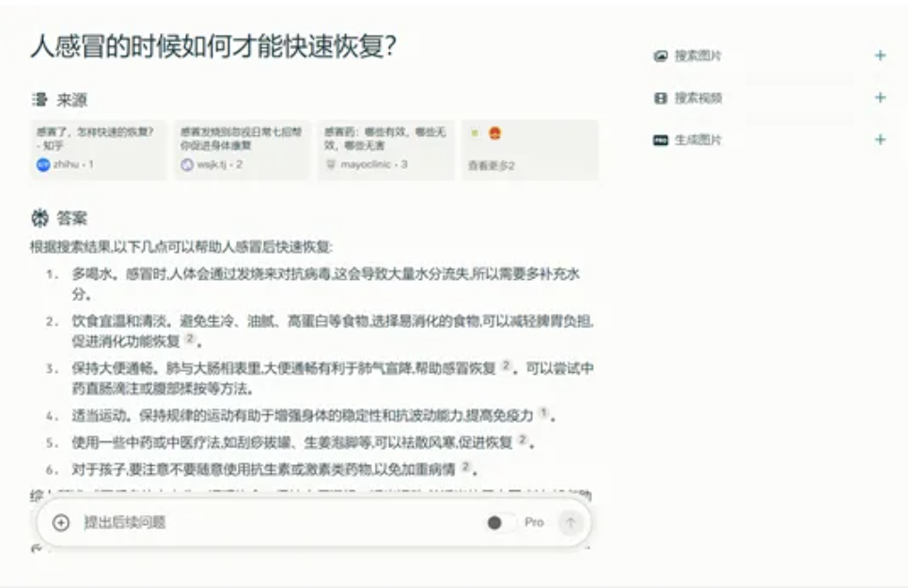The width and height of the screenshot is (908, 588).
Task: Click the attach plus-circle icon in input
Action: [x=61, y=522]
